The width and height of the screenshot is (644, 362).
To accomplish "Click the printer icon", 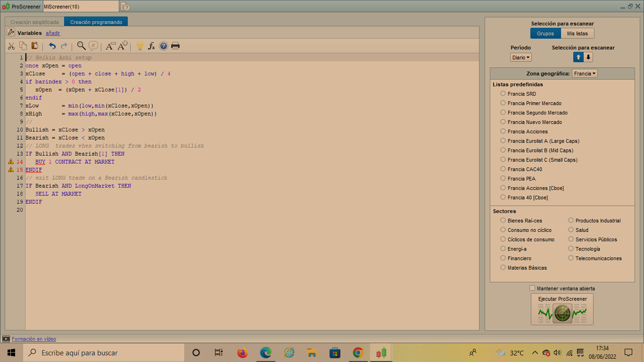I will click(175, 46).
